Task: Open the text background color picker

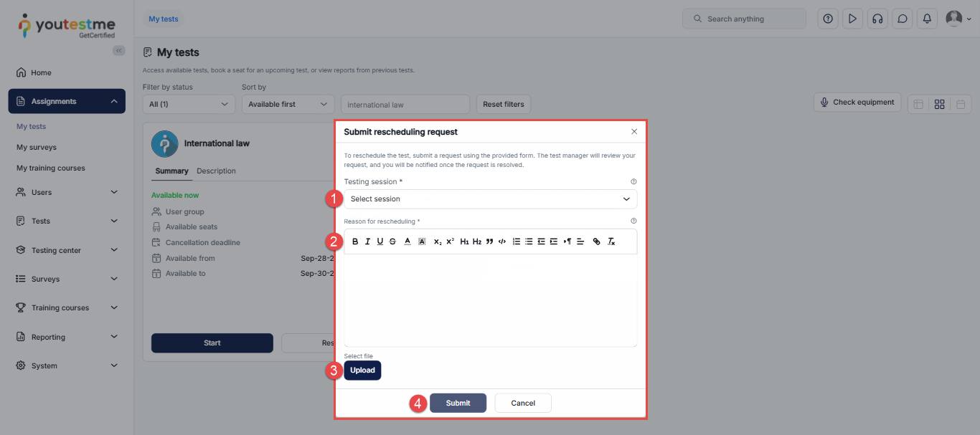Action: [x=422, y=242]
